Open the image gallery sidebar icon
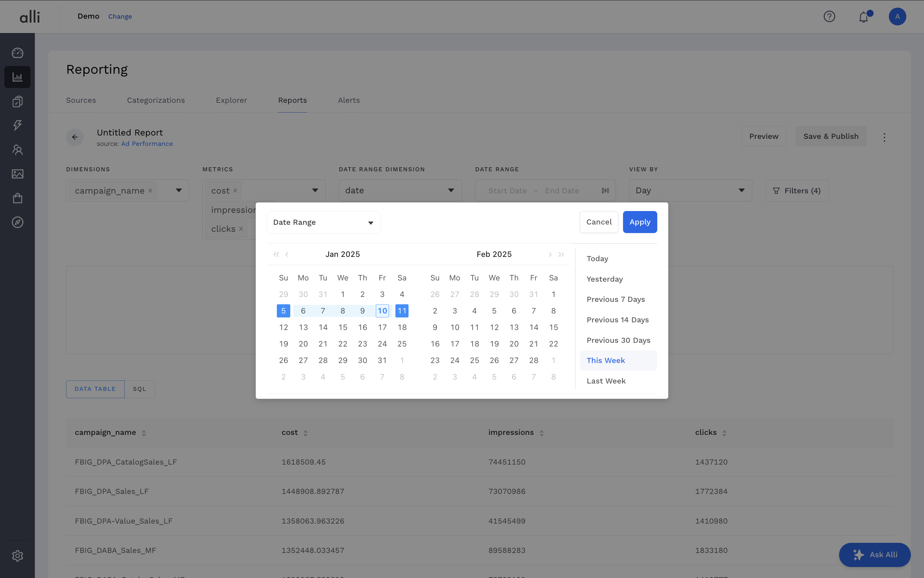The image size is (924, 578). 17,174
